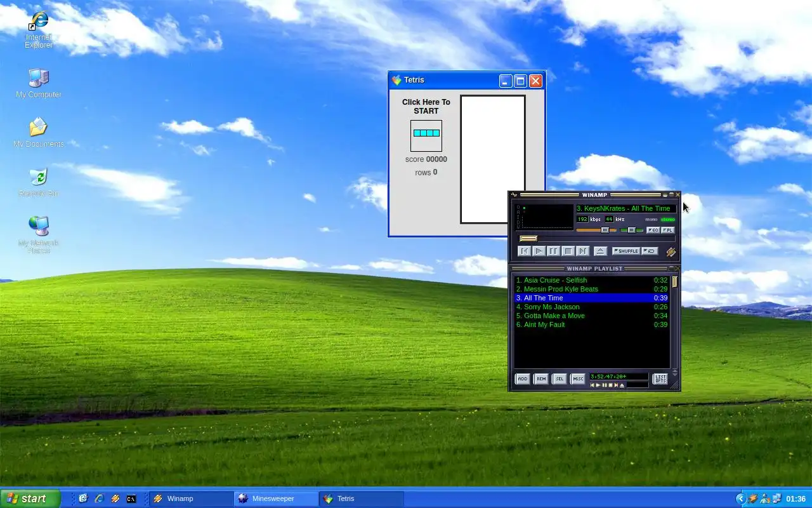The width and height of the screenshot is (812, 508).
Task: Open the LIST OPTS menu in playlist
Action: point(660,378)
